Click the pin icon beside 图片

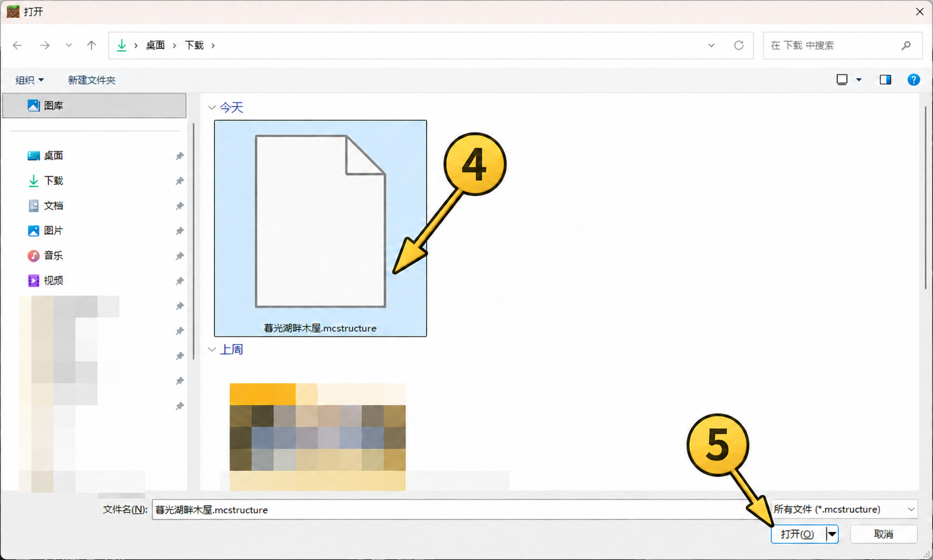(179, 231)
